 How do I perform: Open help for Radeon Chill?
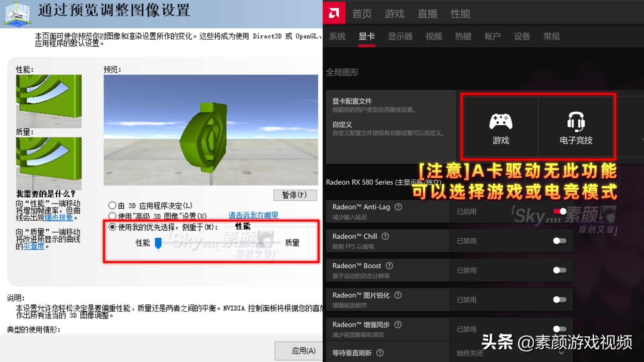click(x=385, y=236)
